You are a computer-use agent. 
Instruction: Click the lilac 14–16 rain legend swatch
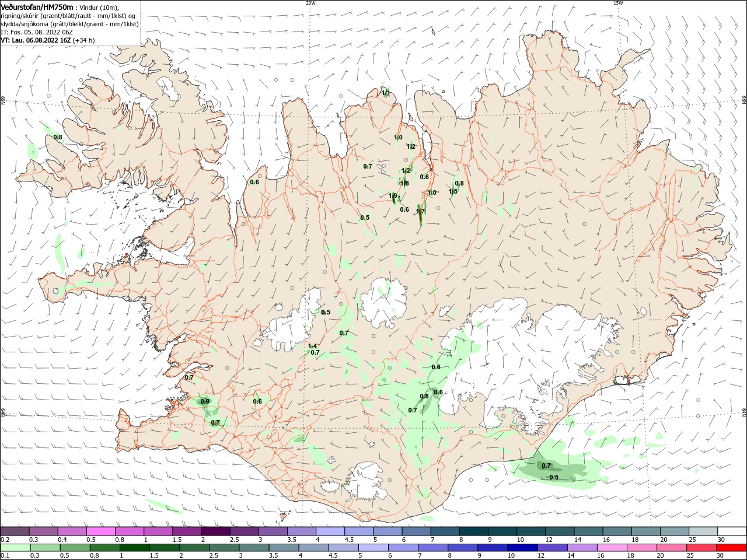coord(581,548)
